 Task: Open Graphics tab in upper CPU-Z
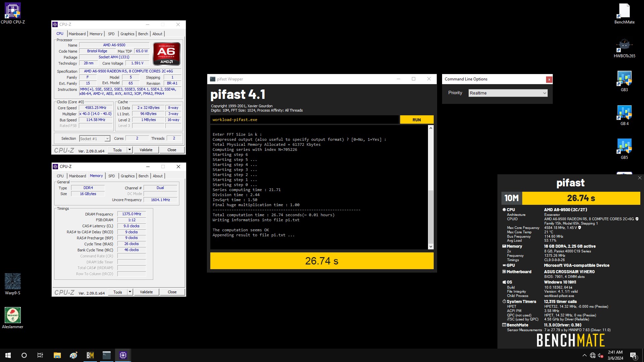pos(127,34)
